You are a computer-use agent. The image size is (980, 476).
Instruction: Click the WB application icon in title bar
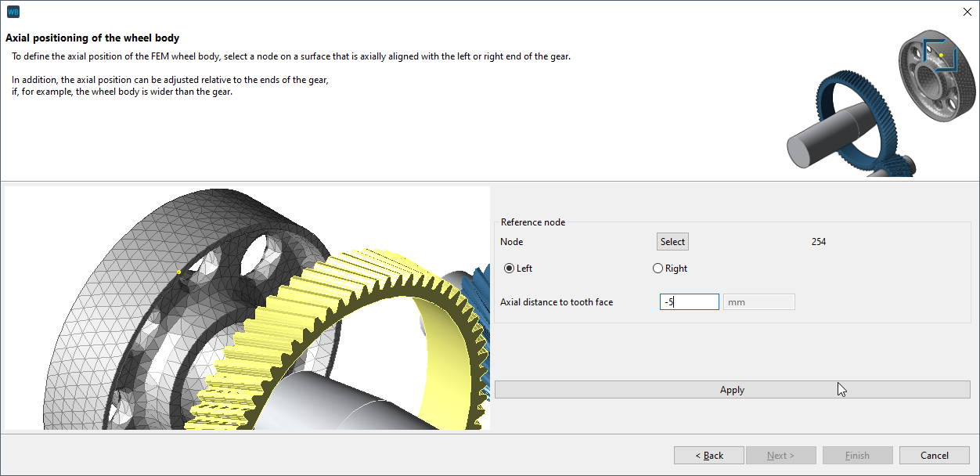13,11
